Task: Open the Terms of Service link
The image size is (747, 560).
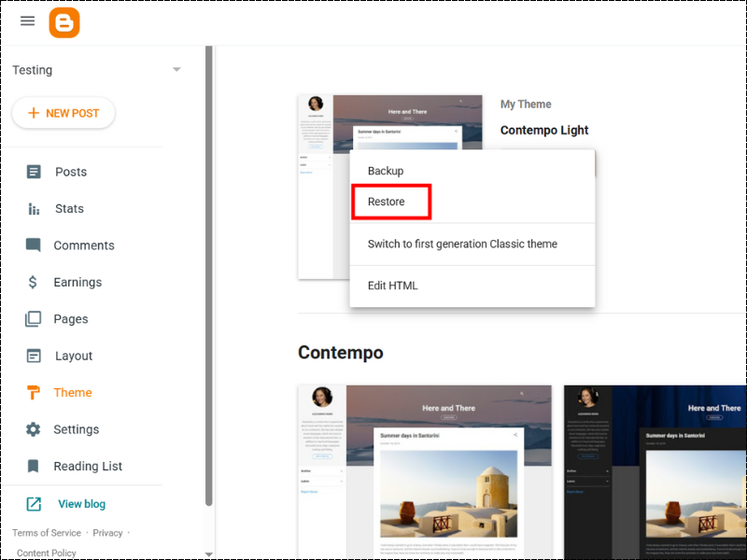Action: point(47,533)
